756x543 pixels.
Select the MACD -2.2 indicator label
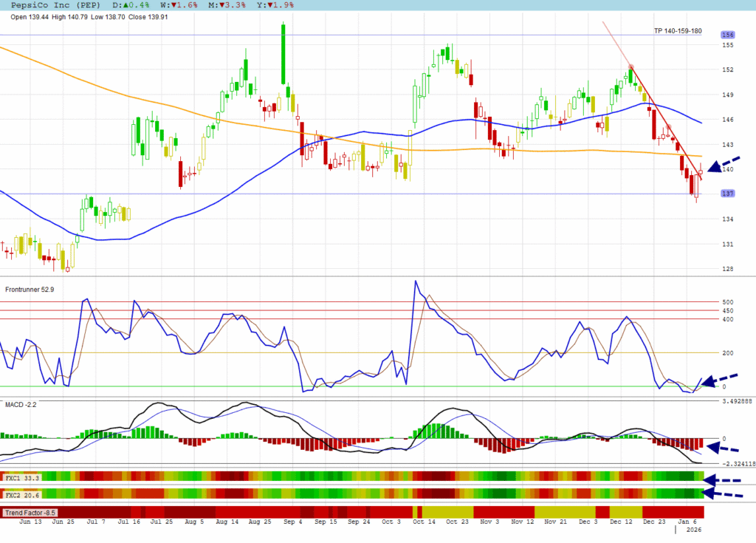[21, 403]
